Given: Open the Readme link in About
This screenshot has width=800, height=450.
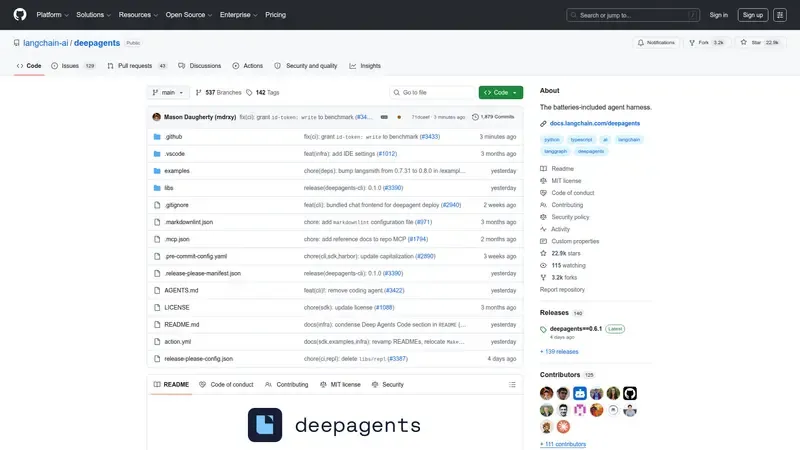Looking at the screenshot, I should tap(557, 168).
